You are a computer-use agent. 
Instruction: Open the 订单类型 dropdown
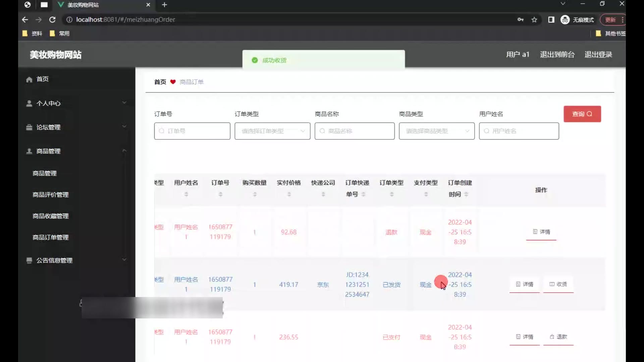tap(272, 131)
